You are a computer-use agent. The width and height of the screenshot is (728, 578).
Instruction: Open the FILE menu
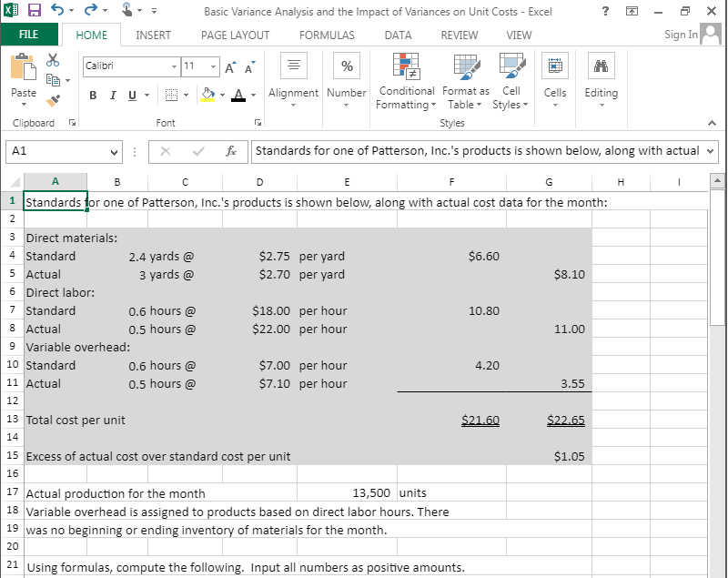click(x=29, y=35)
